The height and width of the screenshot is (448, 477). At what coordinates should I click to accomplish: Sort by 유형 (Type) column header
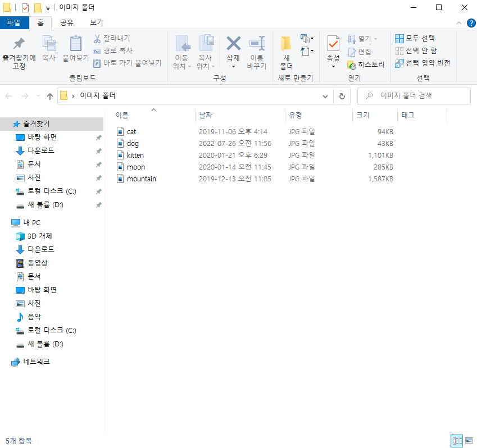[296, 115]
